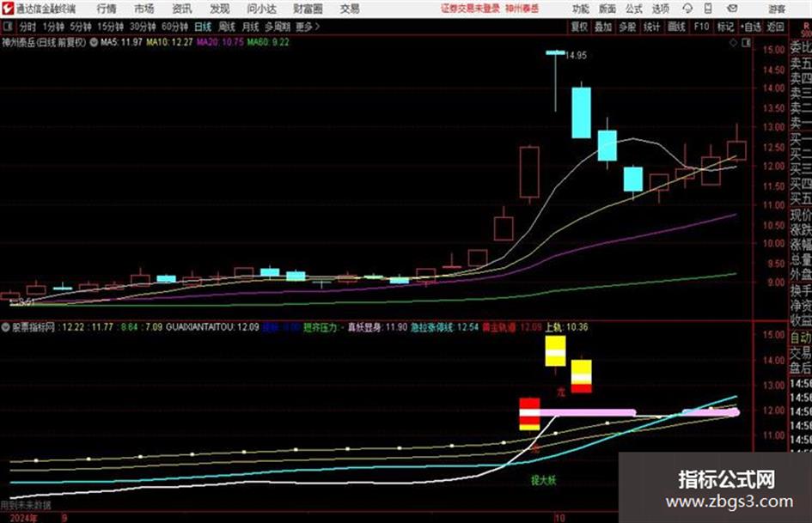Click the MA60: 9.22 label
Image resolution: width=812 pixels, height=523 pixels.
[x=268, y=42]
